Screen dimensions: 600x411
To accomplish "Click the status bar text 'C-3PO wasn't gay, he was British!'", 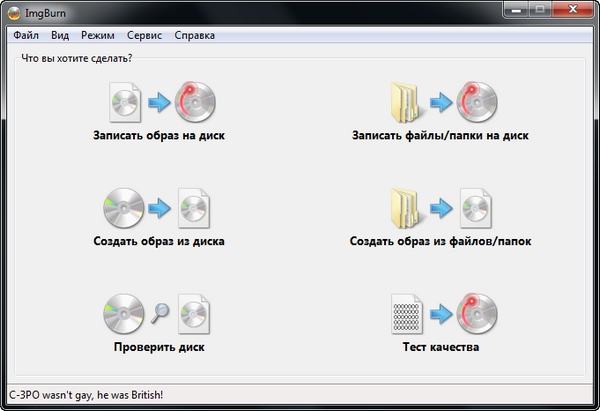I will pos(86,395).
